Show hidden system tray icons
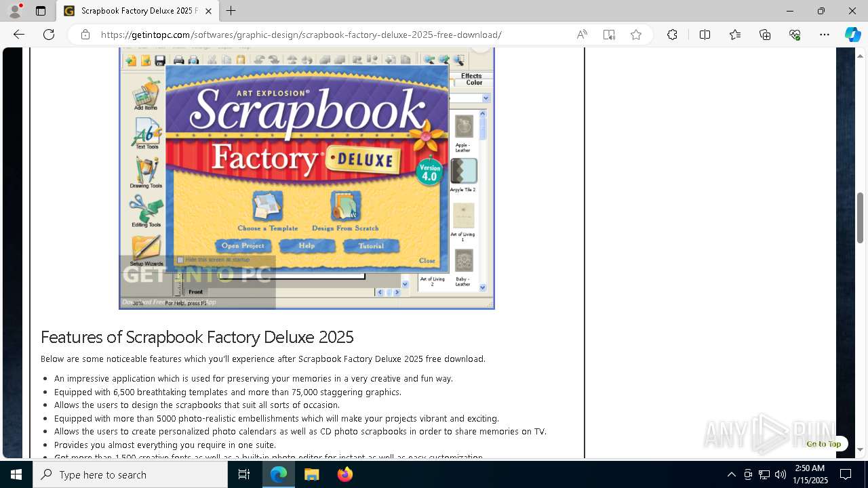 [x=731, y=474]
